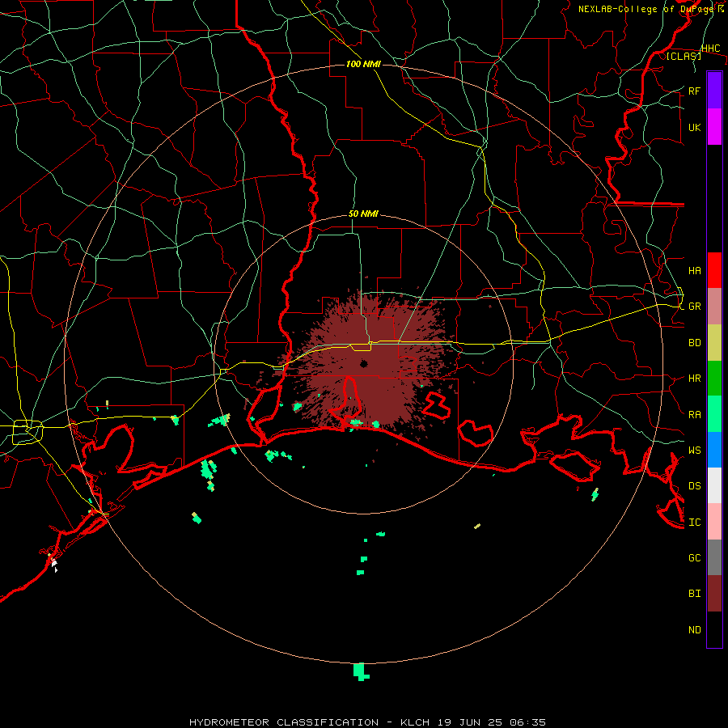Click the IC legend label

click(x=694, y=523)
